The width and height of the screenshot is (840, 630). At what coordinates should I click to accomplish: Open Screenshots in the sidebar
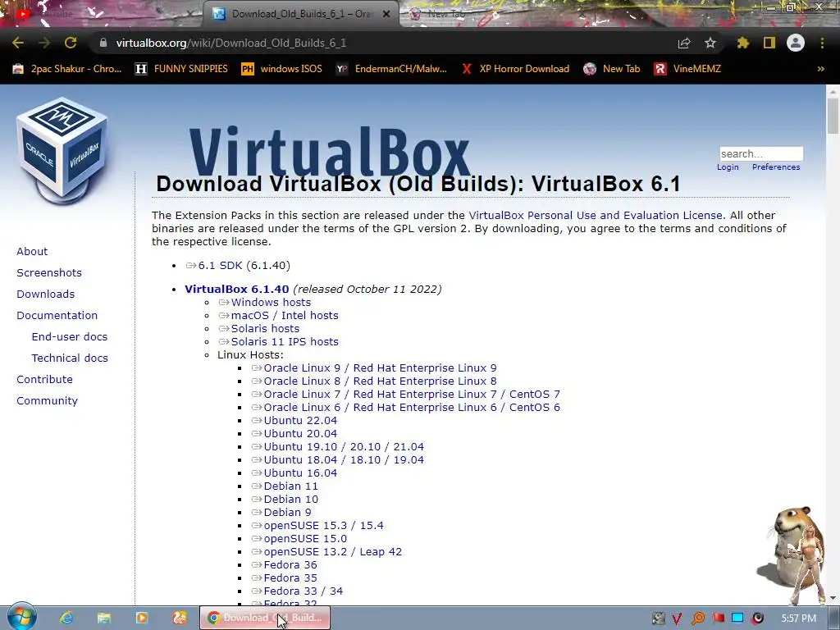click(49, 272)
